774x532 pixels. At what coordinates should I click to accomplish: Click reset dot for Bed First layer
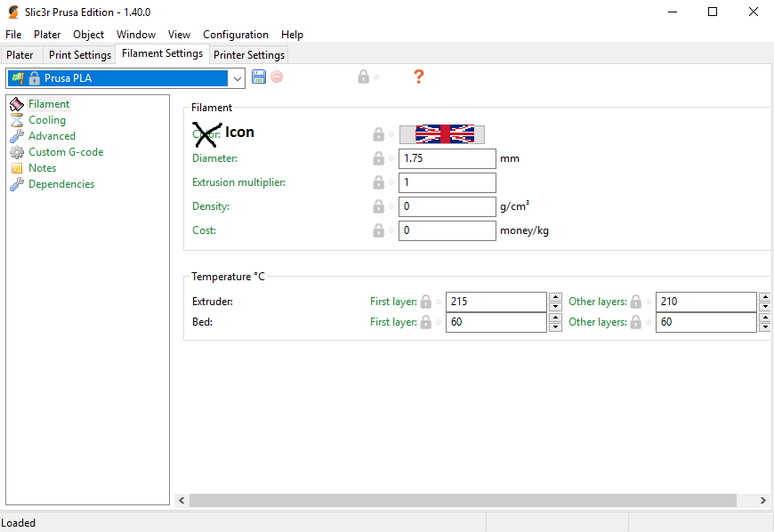point(439,322)
